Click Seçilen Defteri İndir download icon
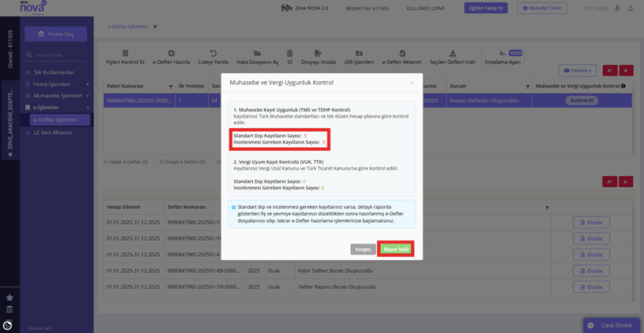Image resolution: width=644 pixels, height=333 pixels. tap(453, 54)
